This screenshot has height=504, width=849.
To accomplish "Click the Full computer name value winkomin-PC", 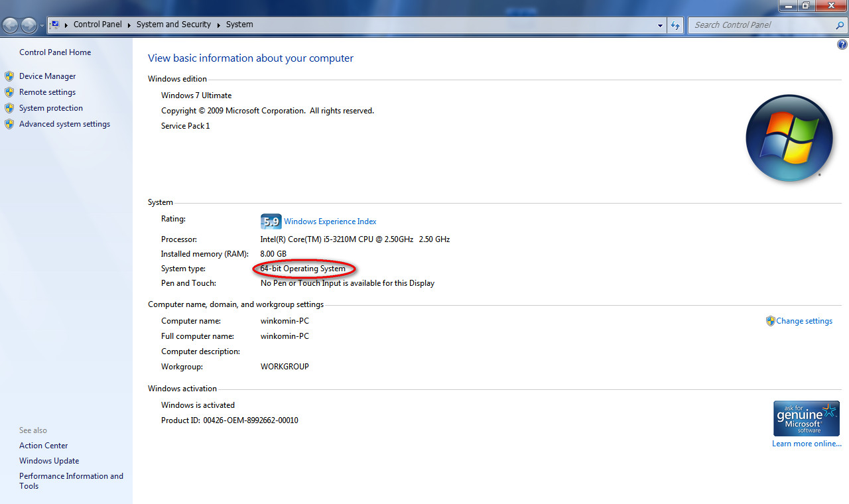I will 285,336.
